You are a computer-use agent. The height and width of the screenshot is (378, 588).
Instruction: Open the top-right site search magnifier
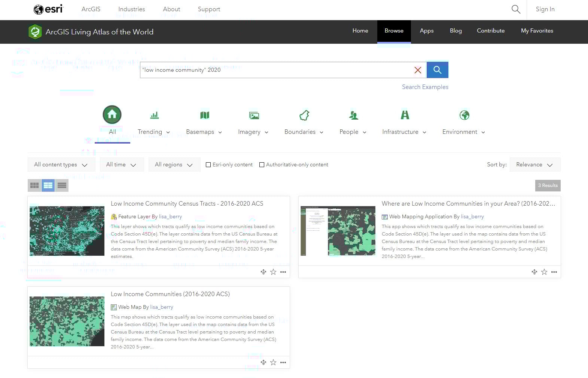point(516,9)
